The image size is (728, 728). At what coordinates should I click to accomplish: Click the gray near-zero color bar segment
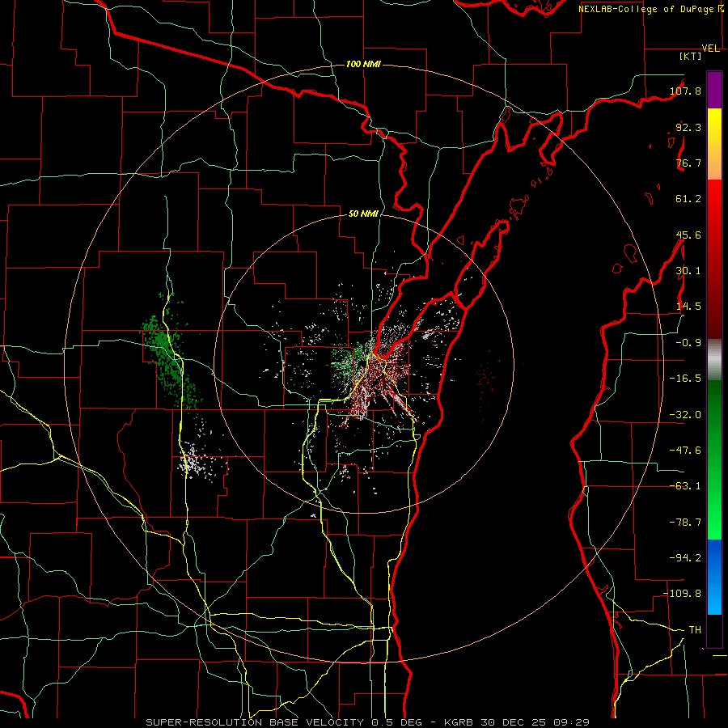coord(714,359)
